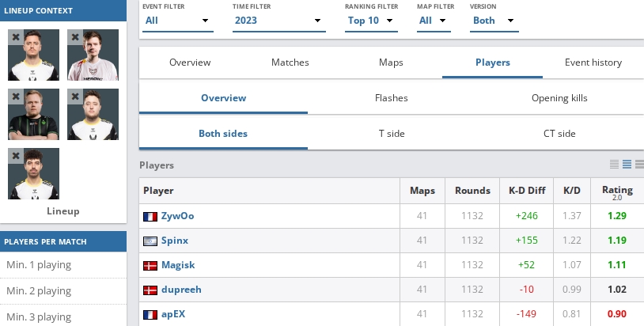Switch to the main Overview tab beside Matches

[x=190, y=63]
